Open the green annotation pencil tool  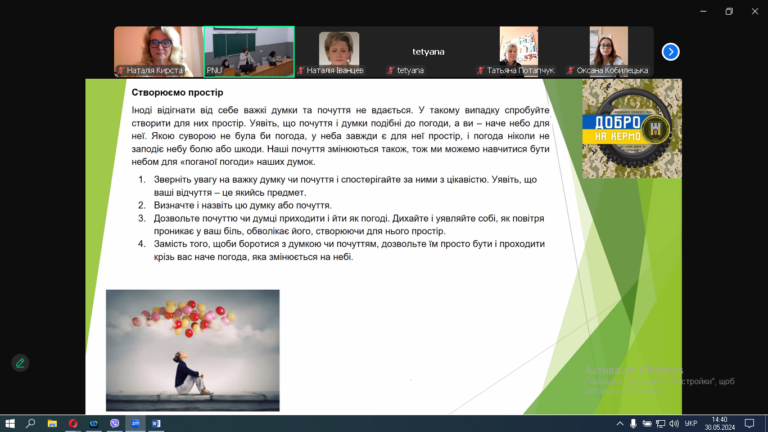[x=20, y=363]
